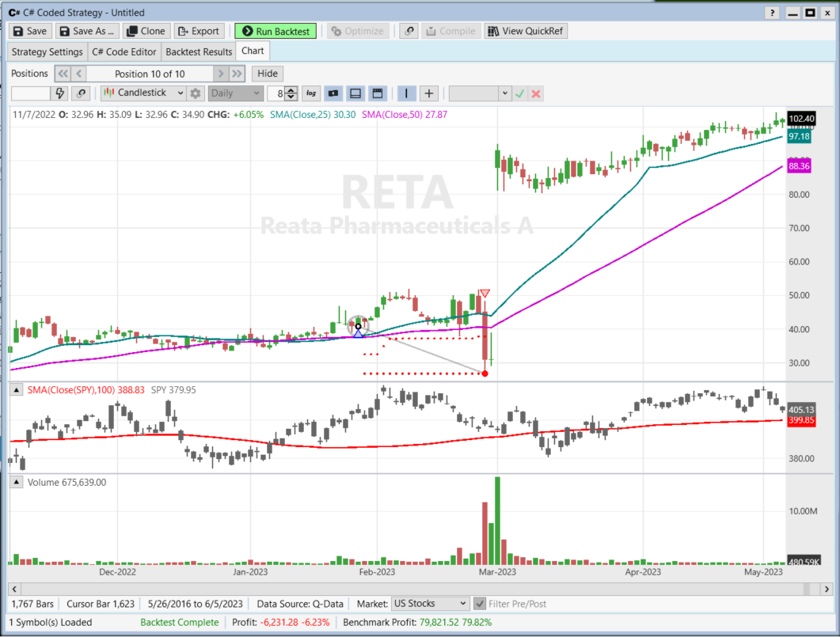
Task: Click the link icon beside Optimize
Action: [409, 31]
